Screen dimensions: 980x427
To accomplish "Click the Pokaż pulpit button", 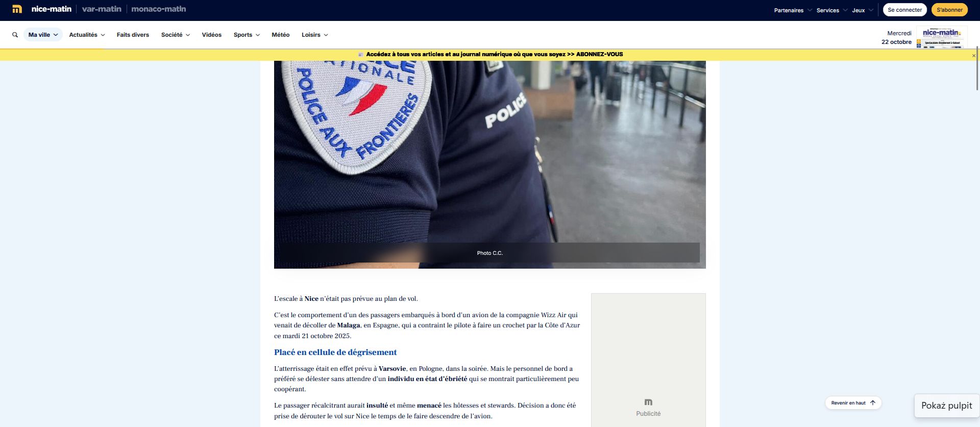I will tap(946, 406).
